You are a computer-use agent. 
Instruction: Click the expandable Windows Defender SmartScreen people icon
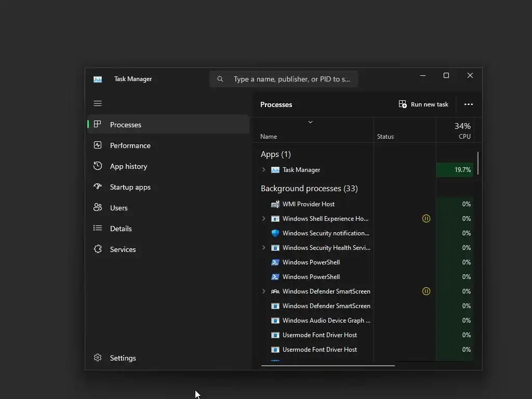point(275,291)
